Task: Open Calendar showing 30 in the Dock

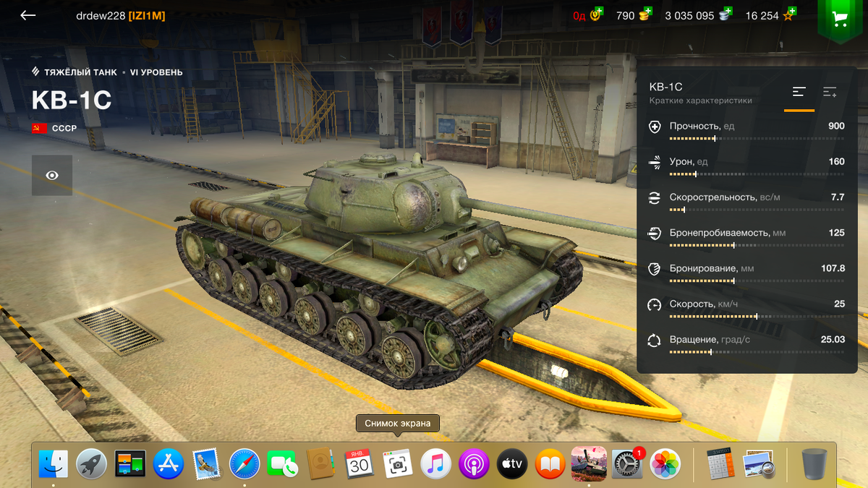Action: coord(359,463)
